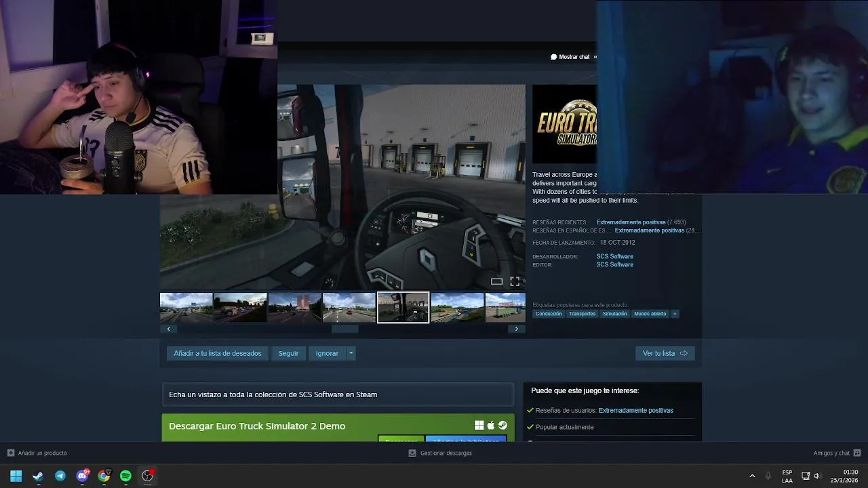Open Discord from the taskbar
This screenshot has width=868, height=488.
[82, 476]
